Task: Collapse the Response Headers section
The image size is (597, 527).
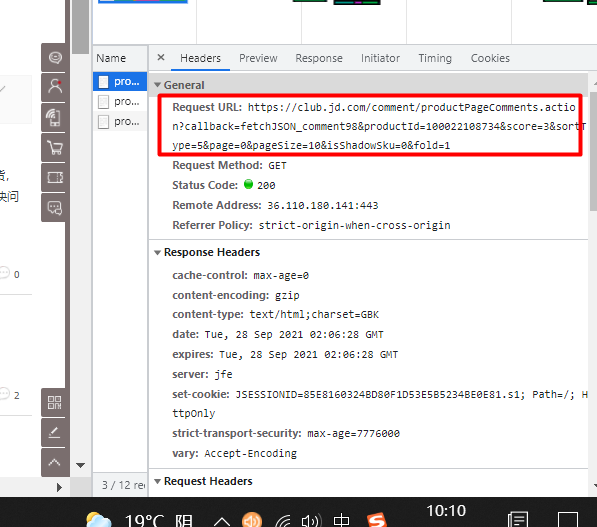Action: coord(157,252)
